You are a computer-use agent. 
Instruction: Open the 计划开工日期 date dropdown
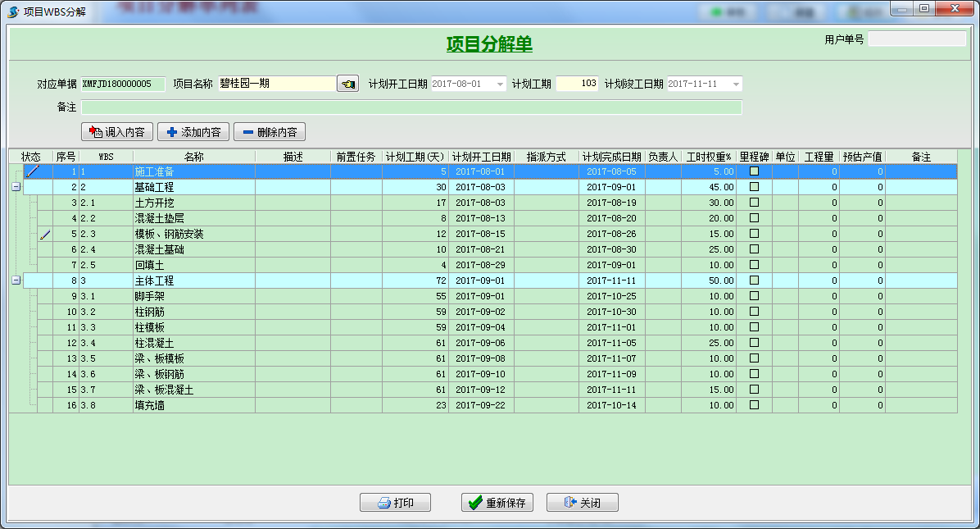click(500, 84)
